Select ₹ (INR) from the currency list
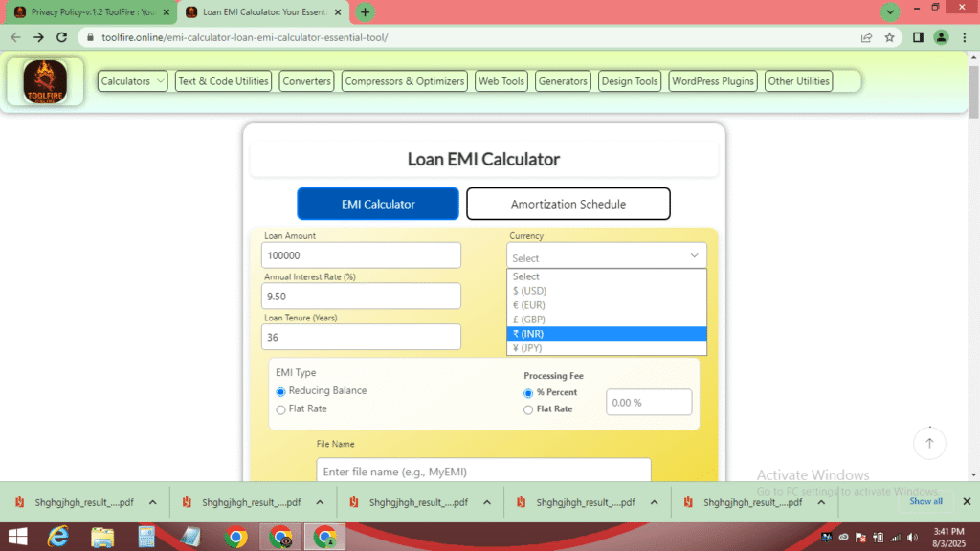Image resolution: width=980 pixels, height=551 pixels. coord(606,333)
